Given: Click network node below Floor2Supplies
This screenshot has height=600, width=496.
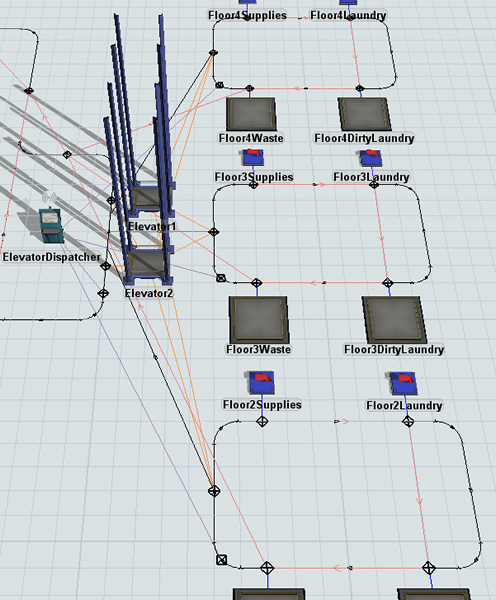Looking at the screenshot, I should 262,422.
